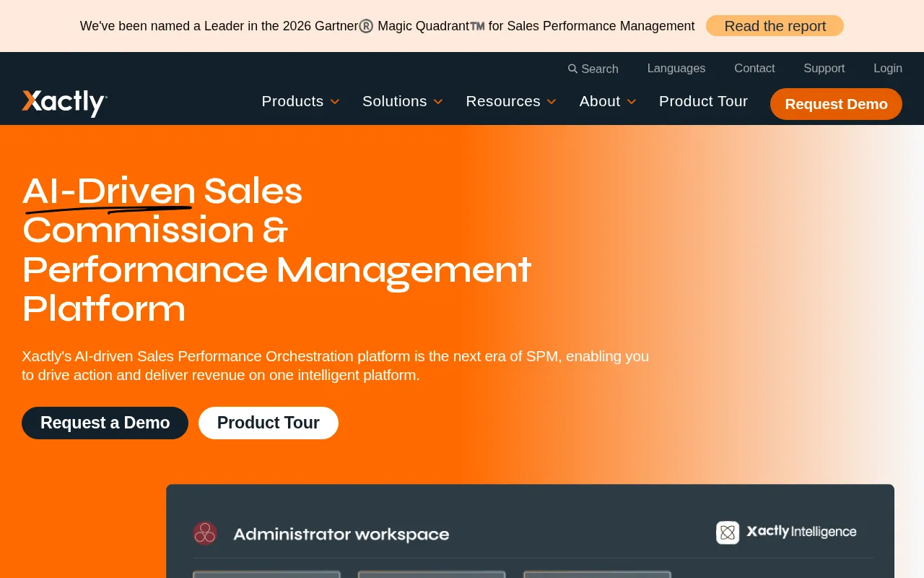
Task: Click the Xactly Intelligence logo icon
Action: tap(728, 532)
